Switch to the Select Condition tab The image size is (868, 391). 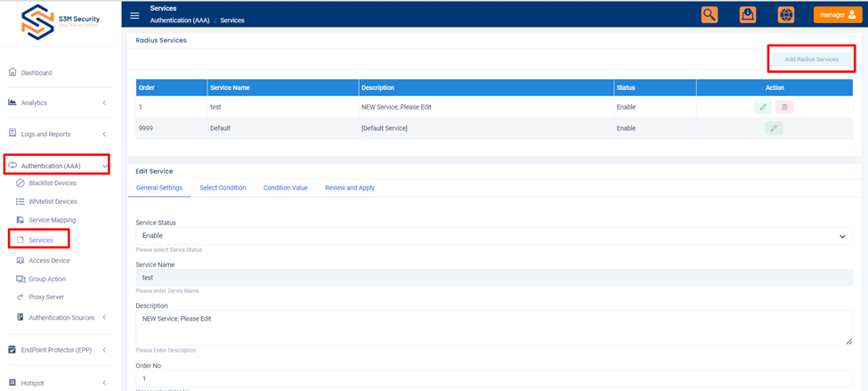pos(223,188)
